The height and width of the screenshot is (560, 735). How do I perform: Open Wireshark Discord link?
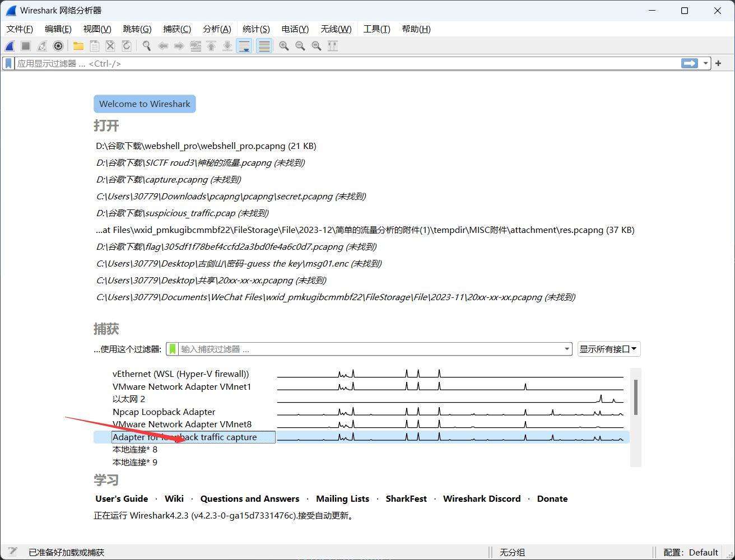(x=482, y=498)
